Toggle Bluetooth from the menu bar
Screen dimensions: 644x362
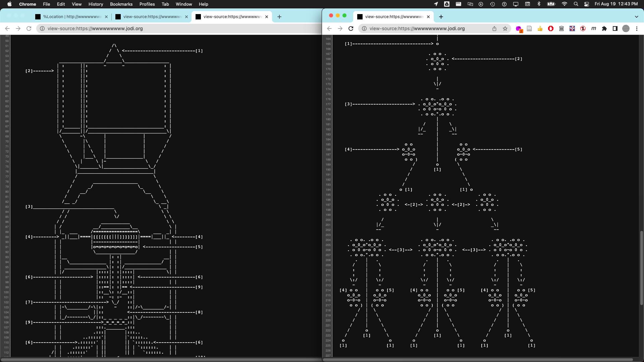[x=539, y=4]
